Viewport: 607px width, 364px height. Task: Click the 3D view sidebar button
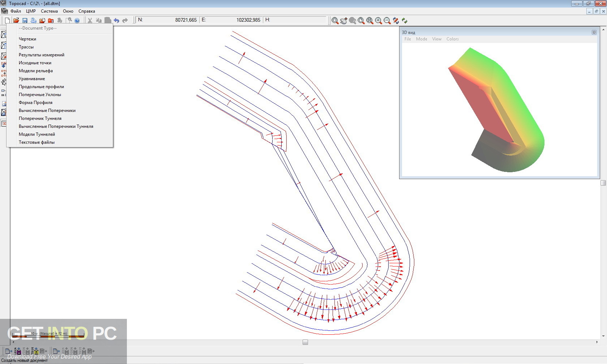4,123
